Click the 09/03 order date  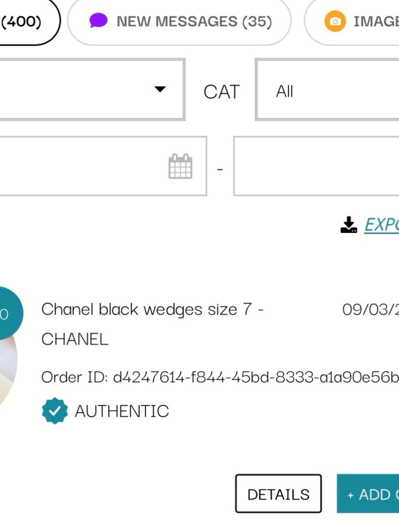[x=371, y=309]
